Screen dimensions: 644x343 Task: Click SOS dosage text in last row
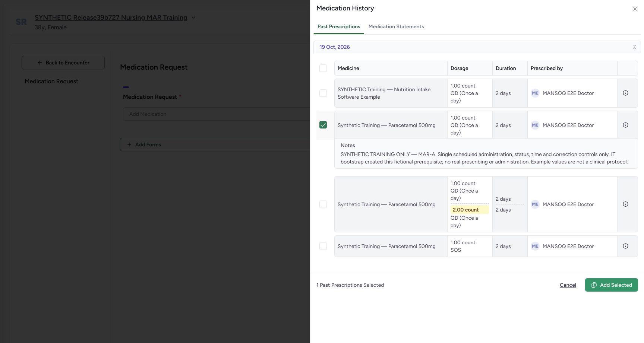pos(455,250)
